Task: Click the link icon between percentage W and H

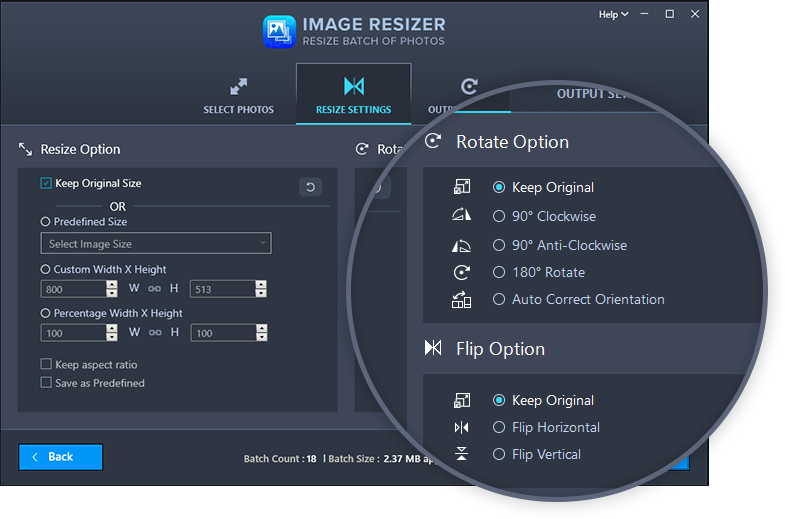Action: [x=155, y=332]
